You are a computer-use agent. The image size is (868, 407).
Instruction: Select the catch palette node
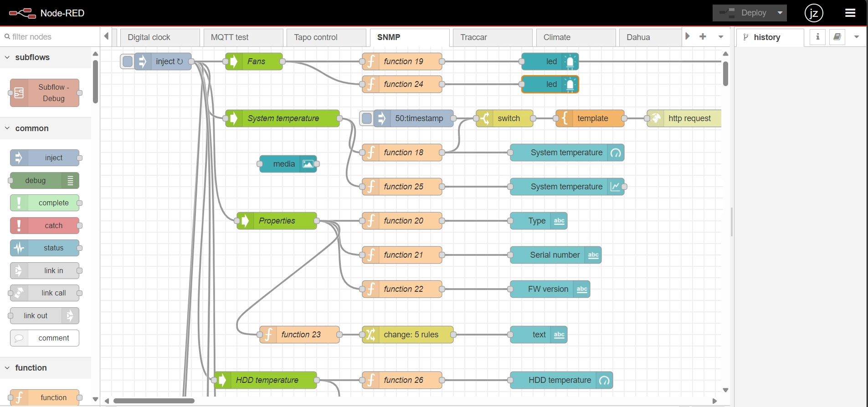45,225
